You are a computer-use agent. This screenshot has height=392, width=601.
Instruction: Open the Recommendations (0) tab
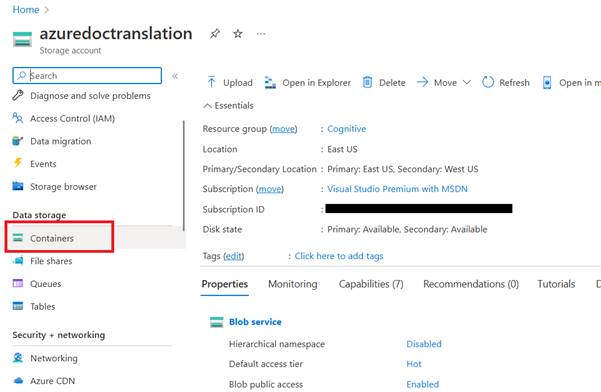pos(471,284)
